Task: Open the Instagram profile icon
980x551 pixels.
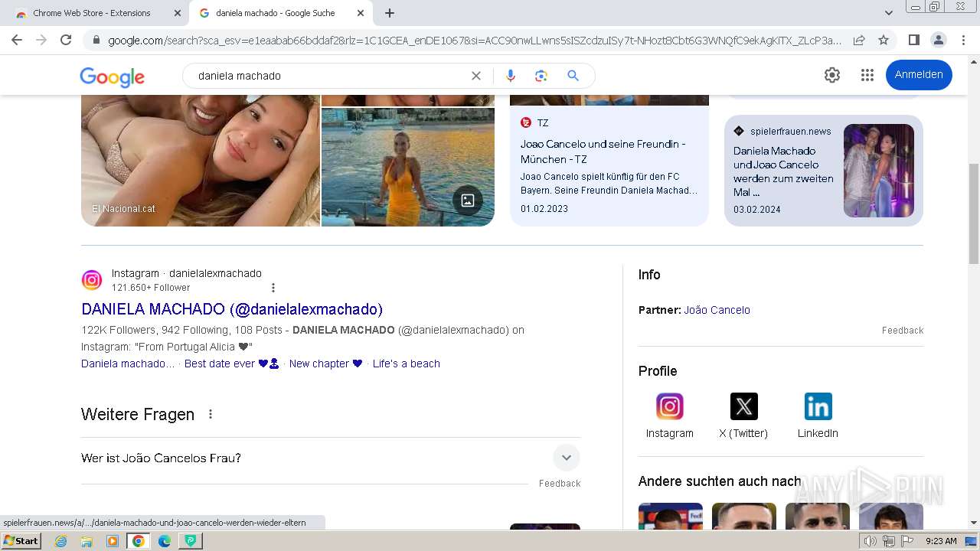Action: coord(669,406)
